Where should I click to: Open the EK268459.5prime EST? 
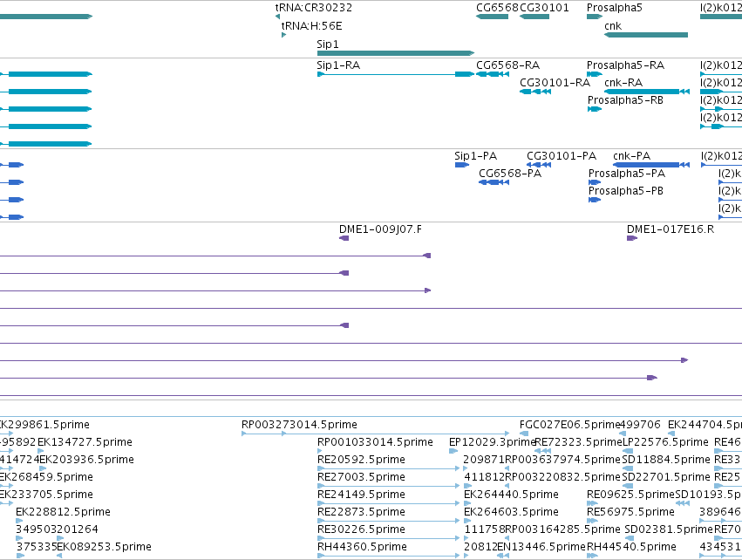pyautogui.click(x=6, y=486)
